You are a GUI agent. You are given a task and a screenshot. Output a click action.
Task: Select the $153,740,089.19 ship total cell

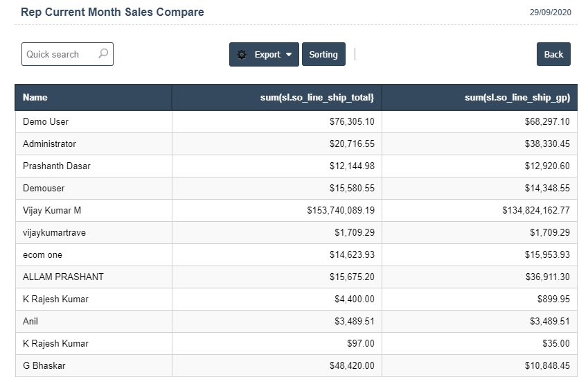pos(340,211)
